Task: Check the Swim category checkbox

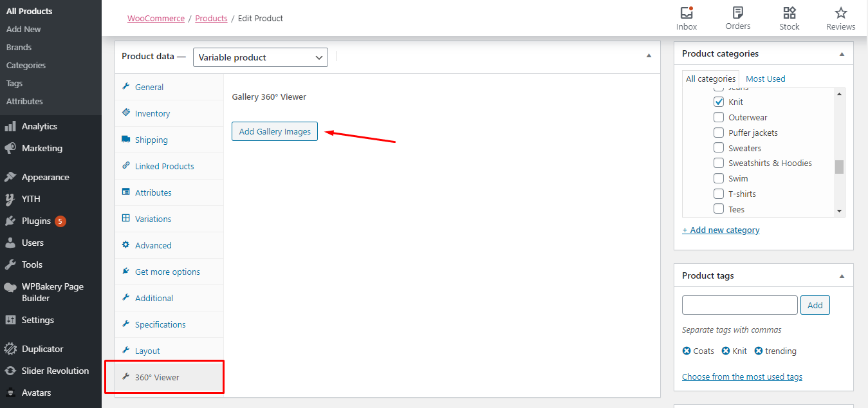Action: pyautogui.click(x=719, y=178)
